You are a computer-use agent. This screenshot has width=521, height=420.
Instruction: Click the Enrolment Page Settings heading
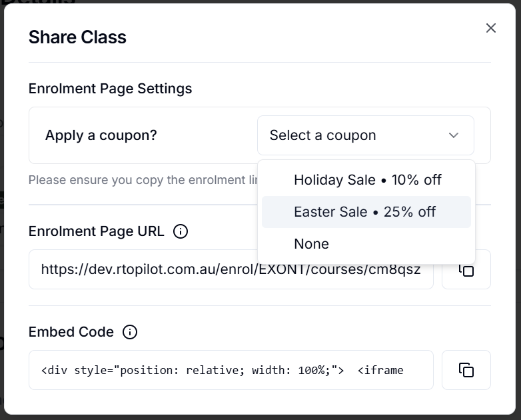click(111, 89)
